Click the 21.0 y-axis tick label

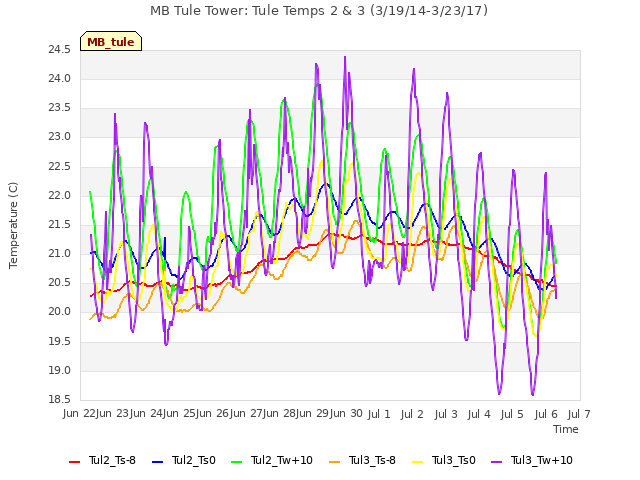point(59,254)
